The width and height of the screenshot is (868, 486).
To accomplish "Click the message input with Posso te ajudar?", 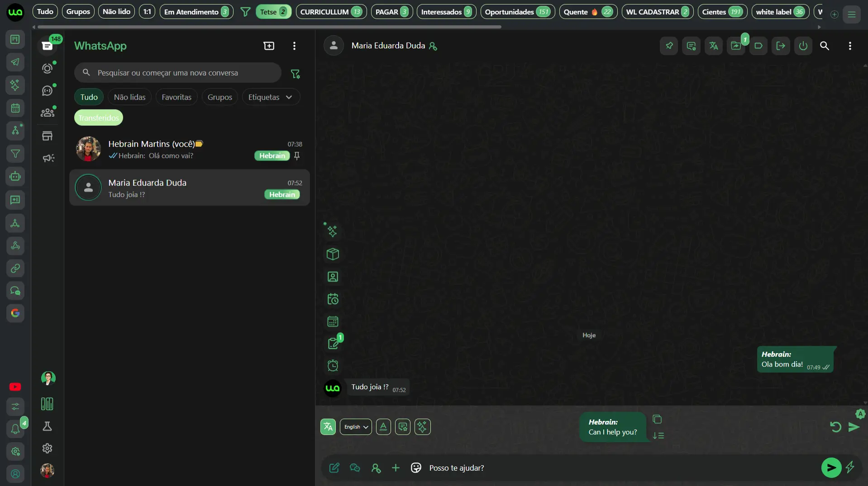I will [620, 468].
